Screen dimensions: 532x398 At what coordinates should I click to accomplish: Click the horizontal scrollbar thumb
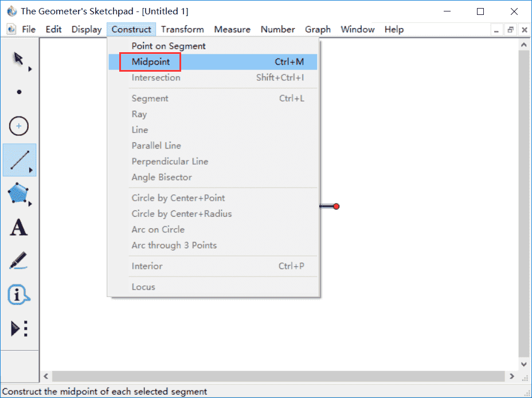point(279,376)
